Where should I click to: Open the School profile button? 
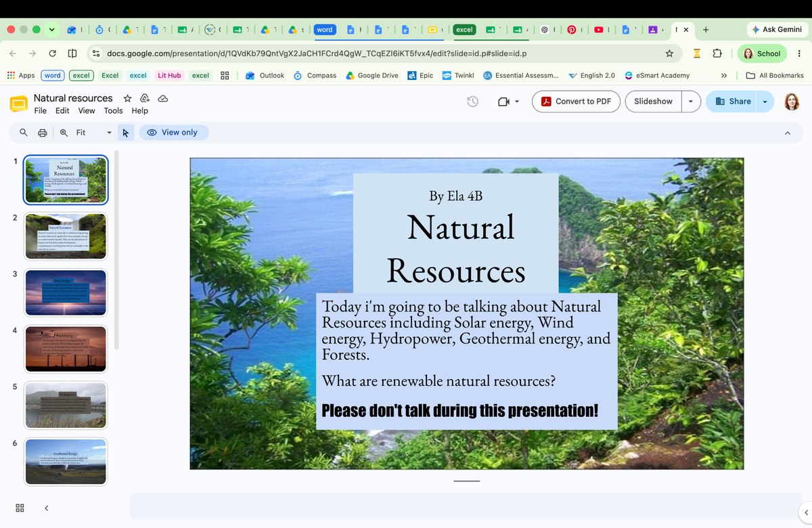point(763,53)
